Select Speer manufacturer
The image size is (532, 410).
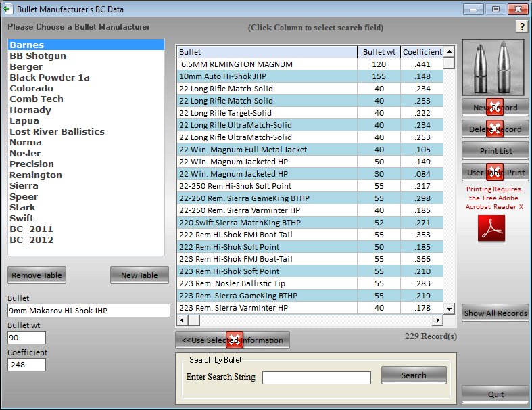coord(86,197)
